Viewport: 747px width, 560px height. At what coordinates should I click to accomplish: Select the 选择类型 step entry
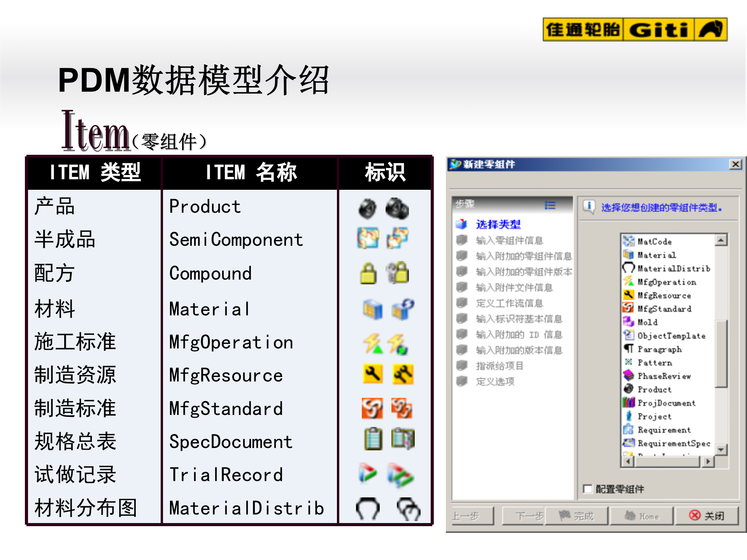click(499, 225)
